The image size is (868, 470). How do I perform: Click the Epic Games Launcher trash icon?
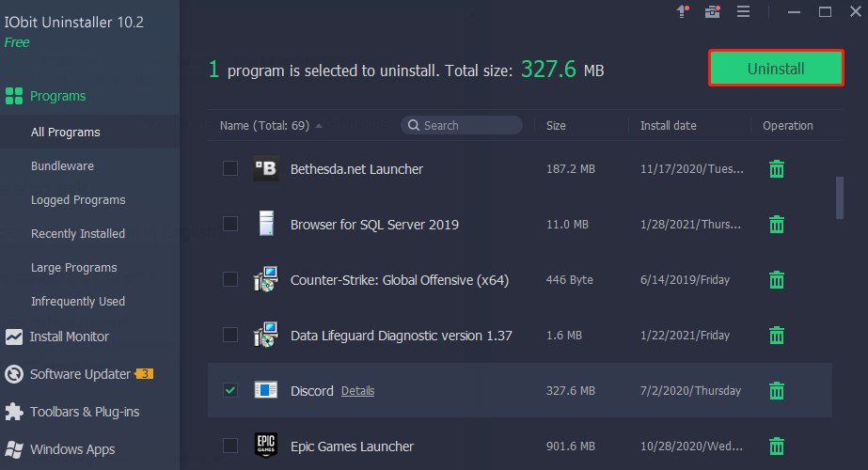(x=777, y=446)
